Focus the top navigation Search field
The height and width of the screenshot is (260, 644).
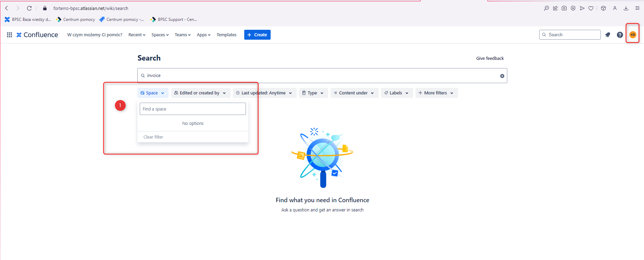tap(570, 35)
